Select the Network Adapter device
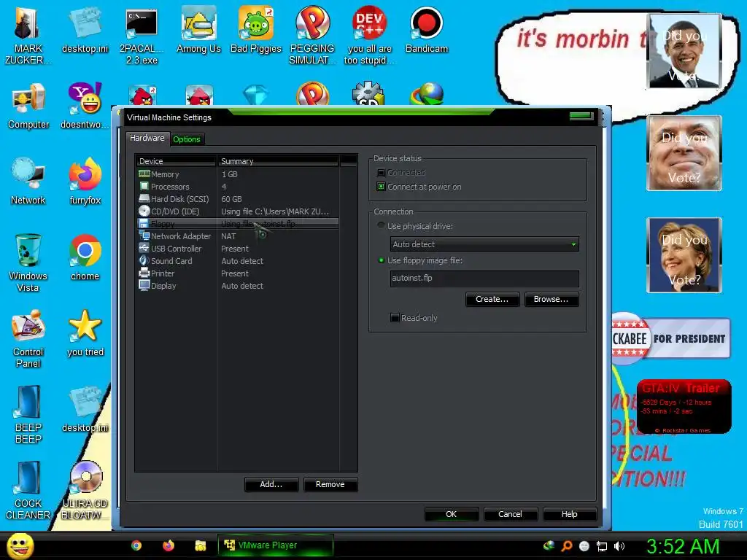Image resolution: width=747 pixels, height=560 pixels. (x=239, y=236)
